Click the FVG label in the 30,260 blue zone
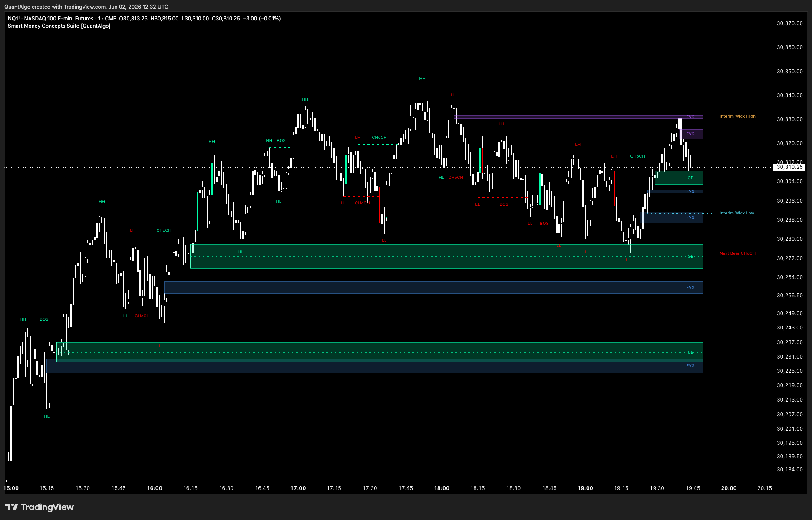This screenshot has height=520, width=812. [x=690, y=288]
